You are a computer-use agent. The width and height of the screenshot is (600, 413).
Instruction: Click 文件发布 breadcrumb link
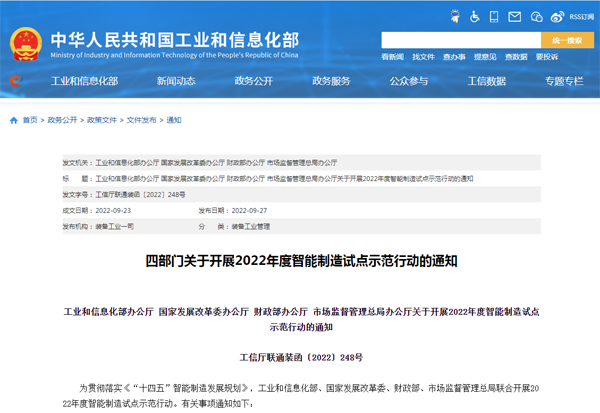pos(141,120)
